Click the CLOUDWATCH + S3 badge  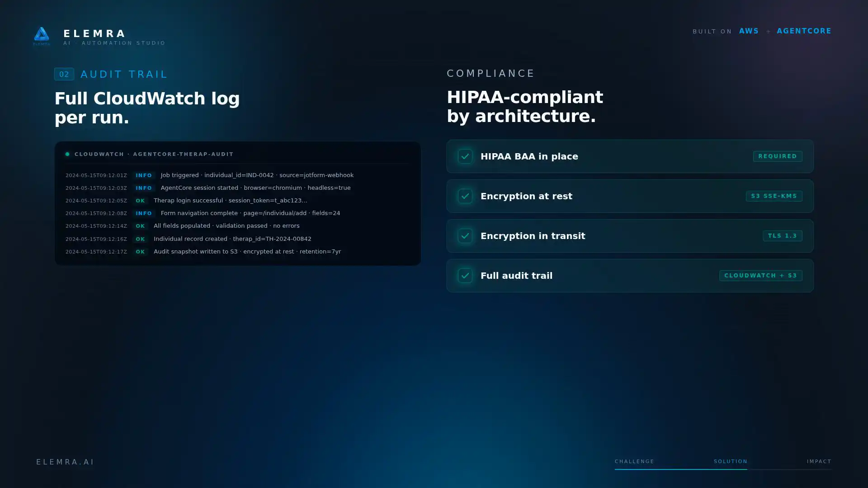point(761,276)
